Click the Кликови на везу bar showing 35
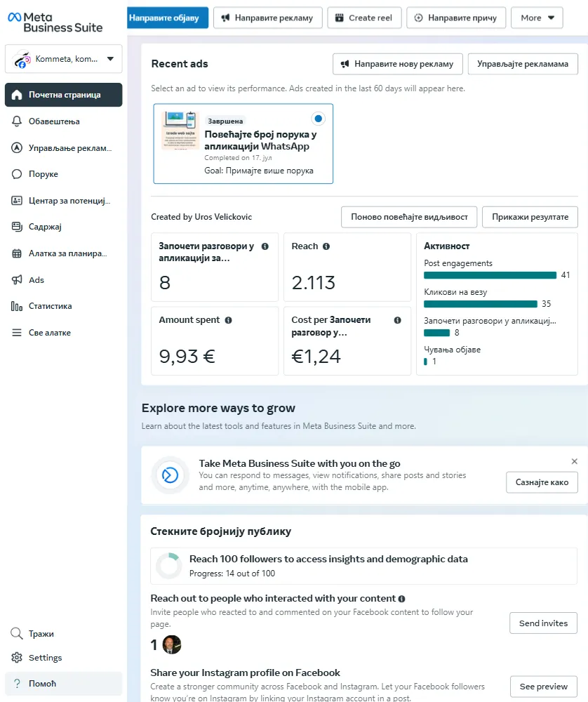Viewport: 588px width, 702px height. (x=481, y=304)
